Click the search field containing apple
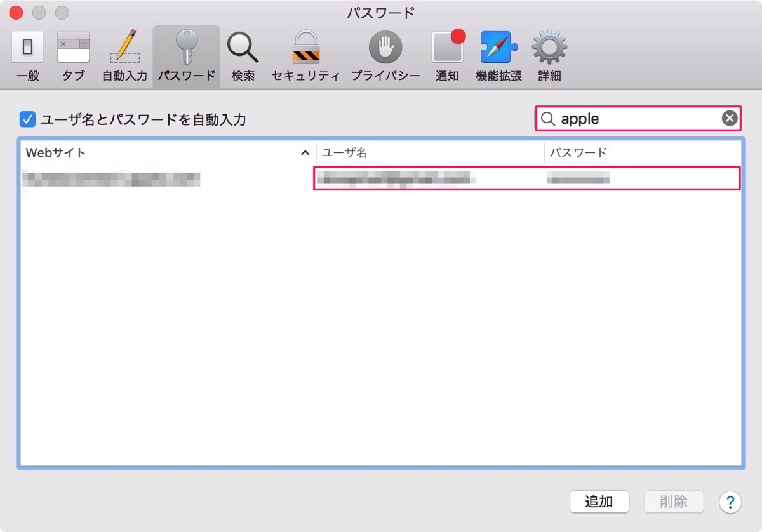762x532 pixels. 638,119
